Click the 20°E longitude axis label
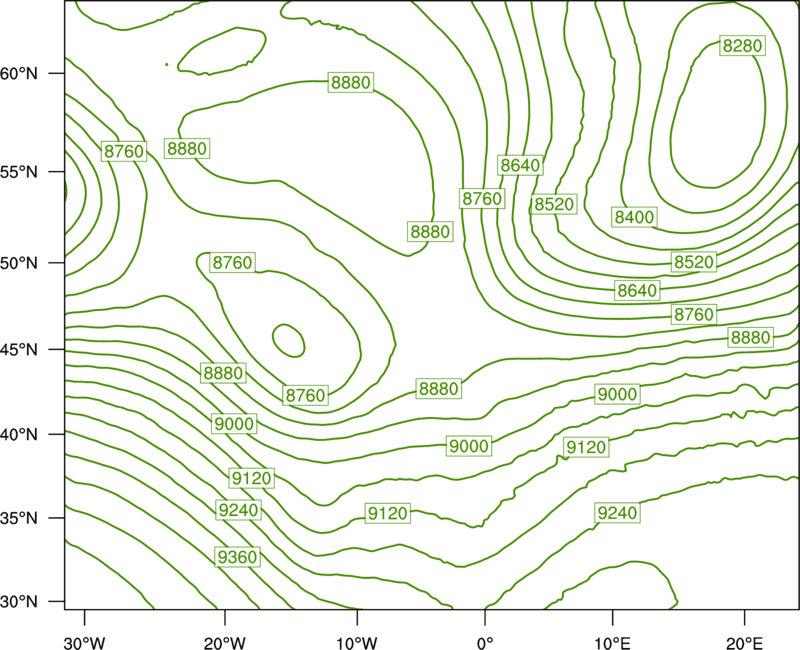Viewport: 800px width, 650px height. pyautogui.click(x=744, y=643)
